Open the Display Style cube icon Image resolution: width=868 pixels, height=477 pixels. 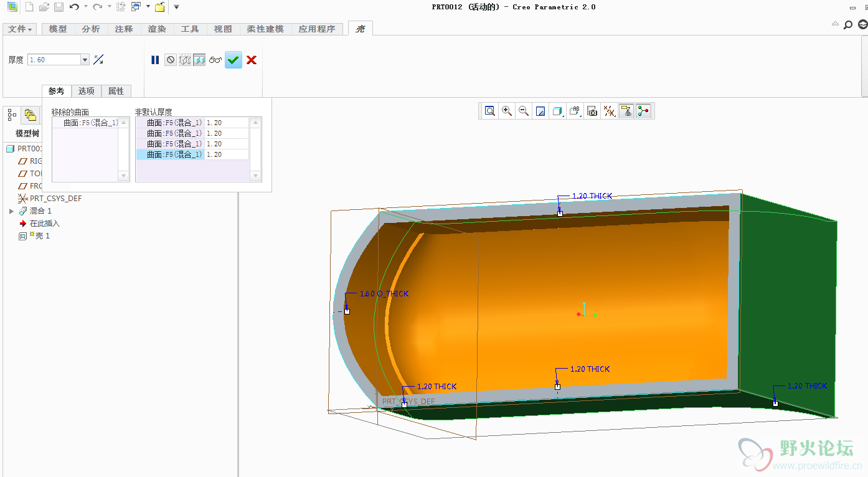(x=558, y=111)
